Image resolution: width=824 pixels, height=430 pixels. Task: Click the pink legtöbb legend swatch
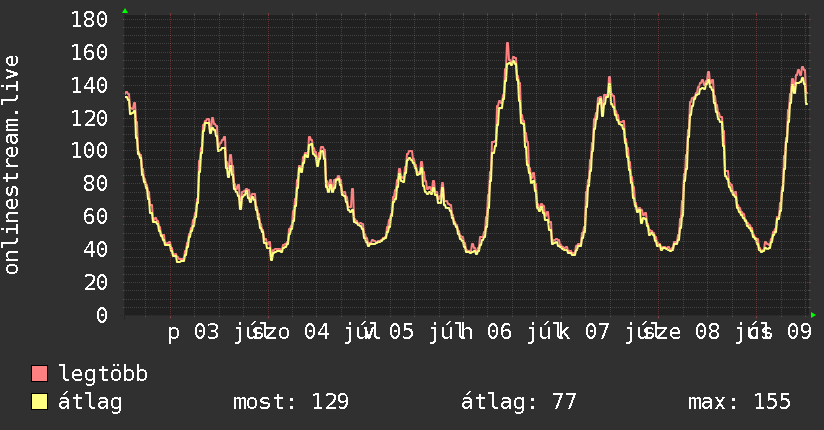(39, 373)
